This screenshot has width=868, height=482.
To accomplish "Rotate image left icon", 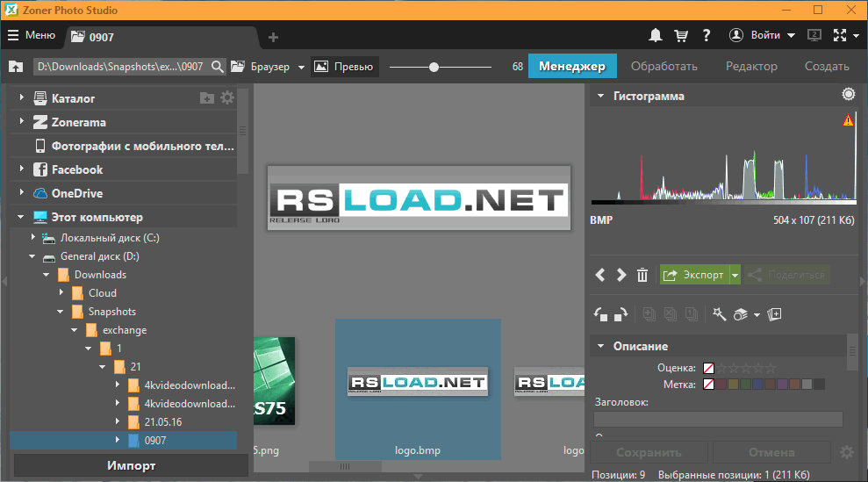I will [x=600, y=314].
